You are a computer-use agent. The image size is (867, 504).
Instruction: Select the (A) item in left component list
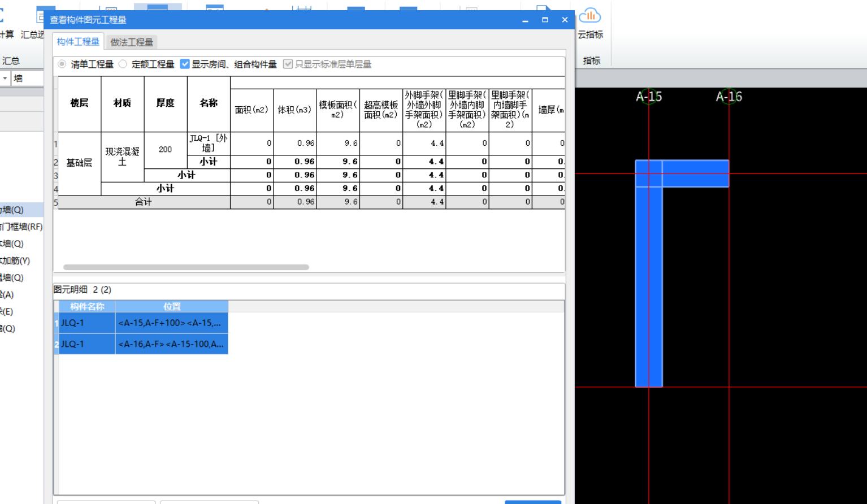(x=7, y=294)
